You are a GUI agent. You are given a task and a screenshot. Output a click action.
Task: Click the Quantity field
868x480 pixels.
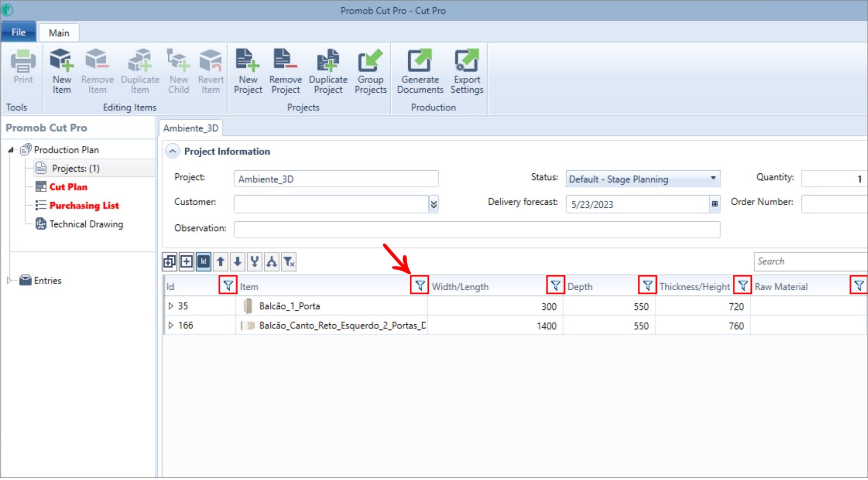coord(834,179)
